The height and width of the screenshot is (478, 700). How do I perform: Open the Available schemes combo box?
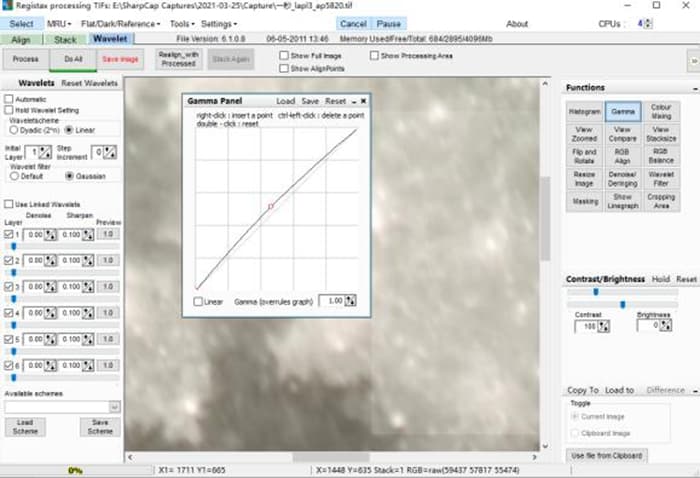click(x=62, y=407)
